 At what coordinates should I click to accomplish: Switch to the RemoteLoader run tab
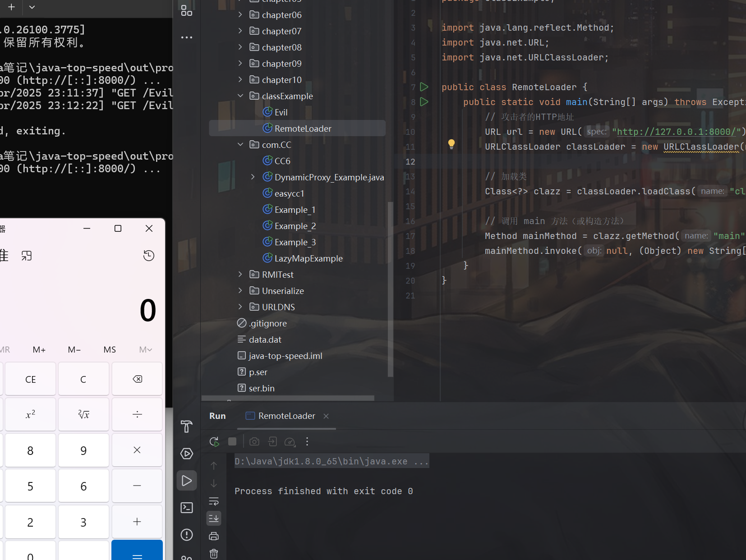click(x=286, y=416)
